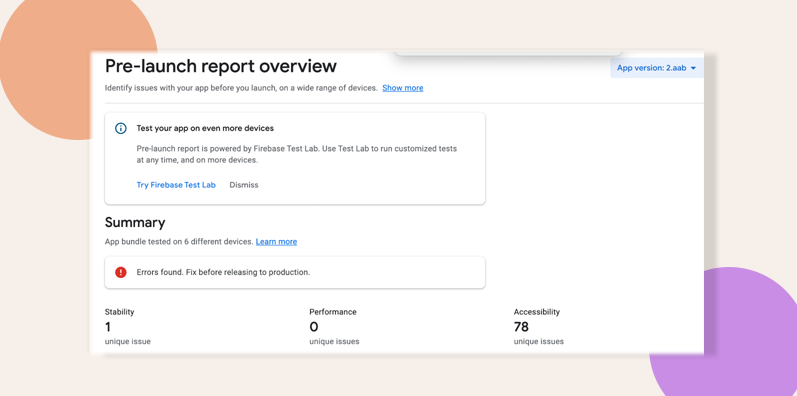Open Try Firebase Test Lab link
797x396 pixels.
(x=176, y=185)
